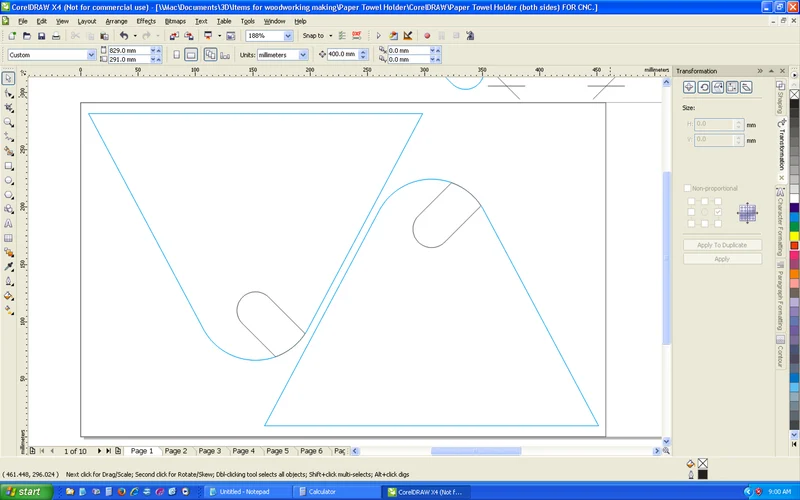Click the Undo arrow icon

click(x=124, y=36)
